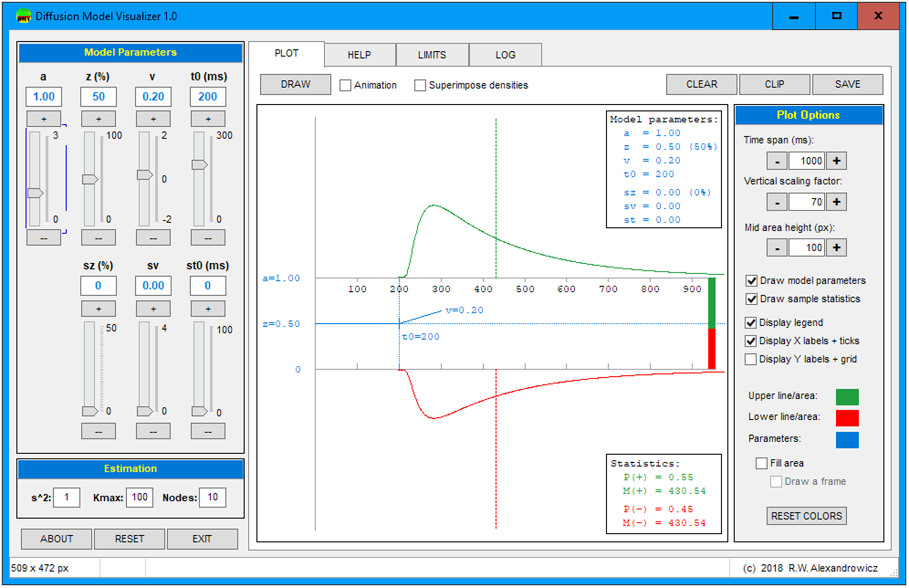Image resolution: width=909 pixels, height=588 pixels.
Task: Click the sz (%) slider thumb
Action: pos(90,411)
